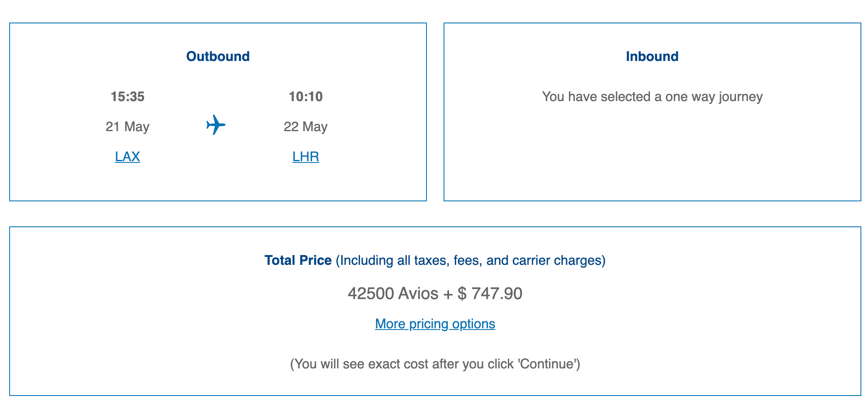Click the taxes, fees and carrier charges text
This screenshot has height=411, width=868.
(470, 260)
